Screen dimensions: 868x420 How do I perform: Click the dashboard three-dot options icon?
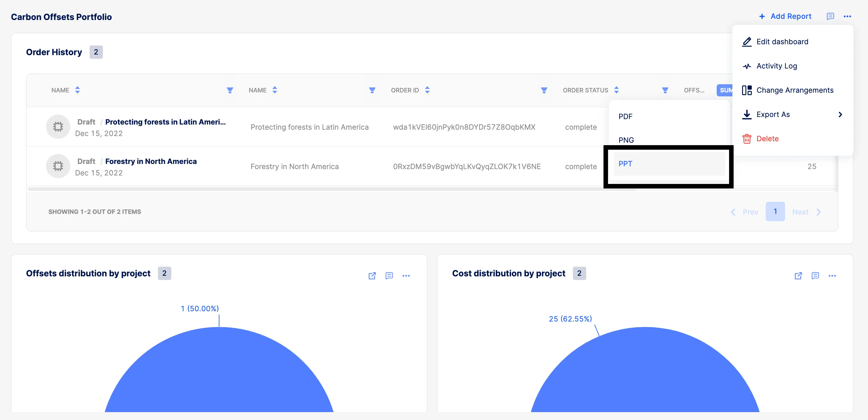pyautogui.click(x=847, y=16)
